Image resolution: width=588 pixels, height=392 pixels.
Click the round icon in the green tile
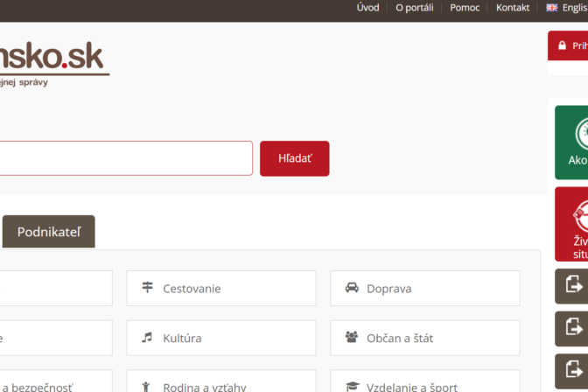click(x=581, y=133)
